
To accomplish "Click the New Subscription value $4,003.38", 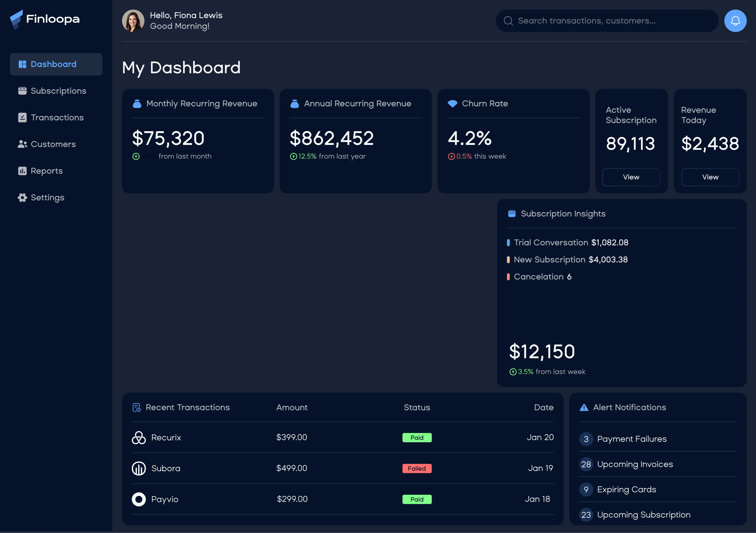I will pos(608,260).
